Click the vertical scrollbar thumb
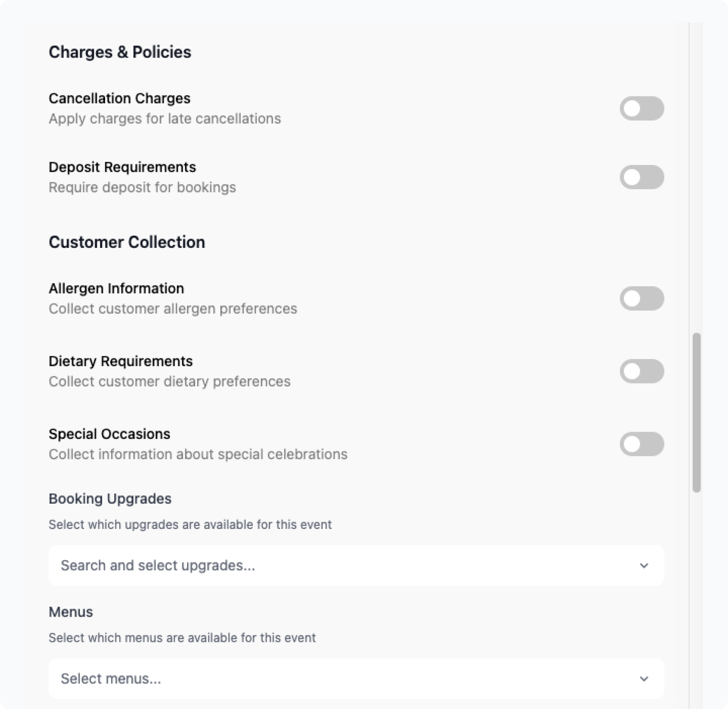Screen dimensions: 728x709 [x=696, y=413]
